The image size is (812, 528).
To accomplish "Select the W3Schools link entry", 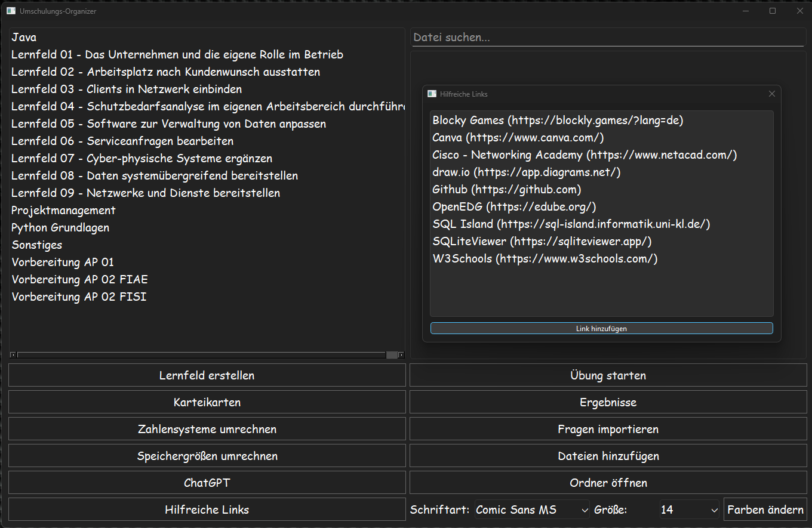I will pos(601,258).
